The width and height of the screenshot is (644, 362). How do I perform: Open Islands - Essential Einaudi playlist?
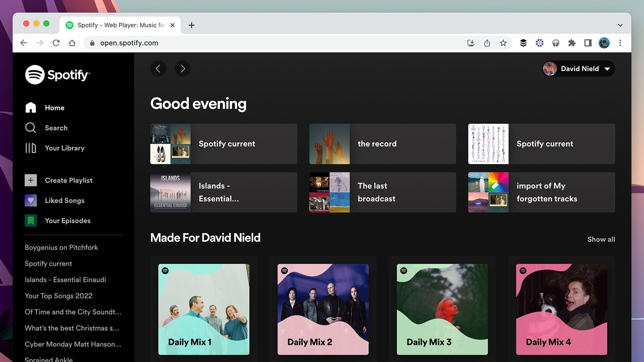pyautogui.click(x=223, y=192)
